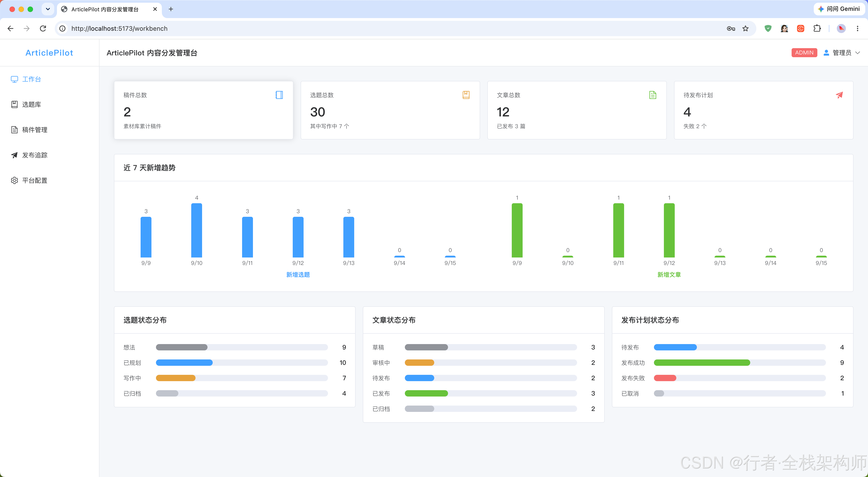
Task: Open the tab search dropdown arrow
Action: 48,9
